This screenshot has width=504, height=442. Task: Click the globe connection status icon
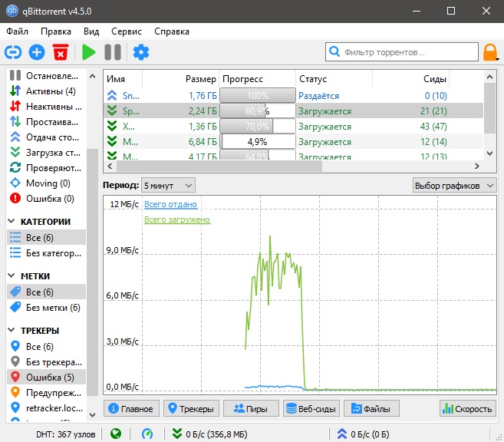click(116, 434)
